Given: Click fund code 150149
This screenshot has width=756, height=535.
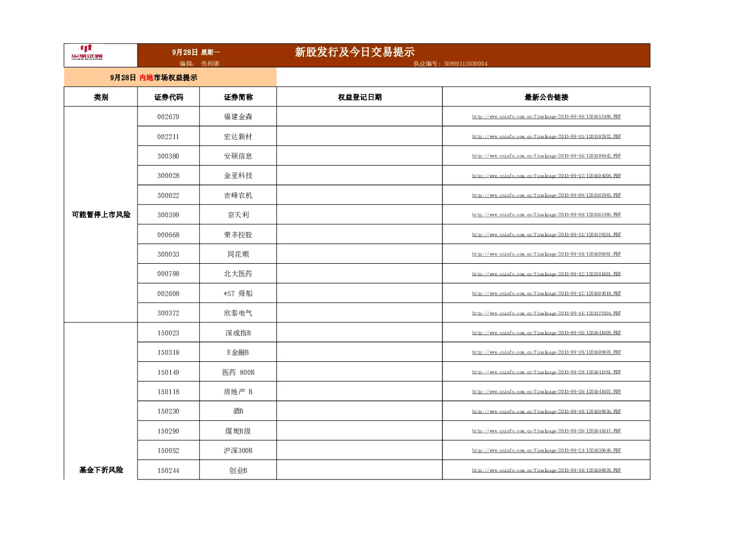Looking at the screenshot, I should coord(168,372).
